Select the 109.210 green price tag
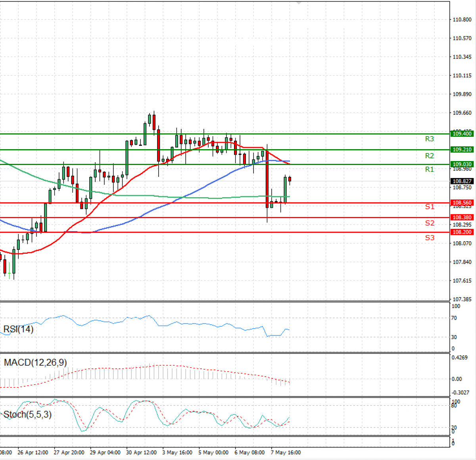 pos(462,149)
